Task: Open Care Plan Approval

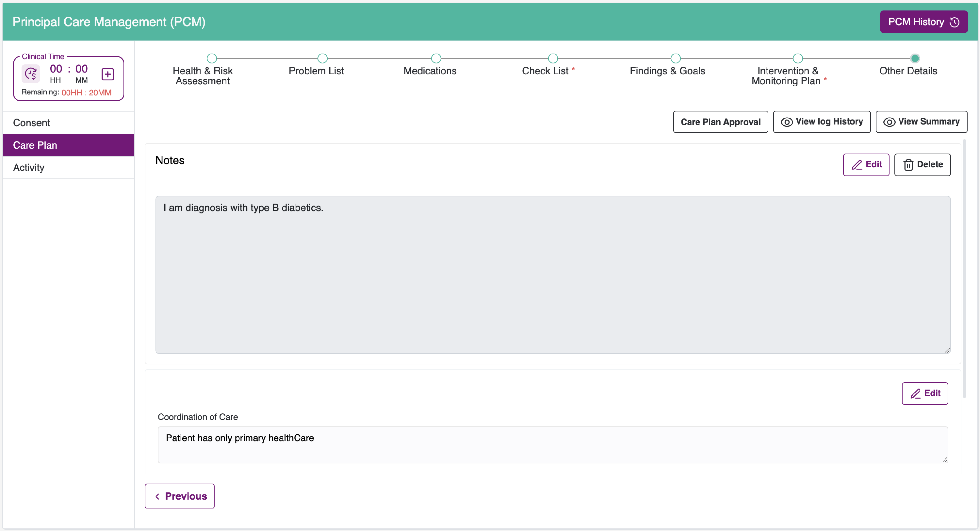Action: pos(720,122)
